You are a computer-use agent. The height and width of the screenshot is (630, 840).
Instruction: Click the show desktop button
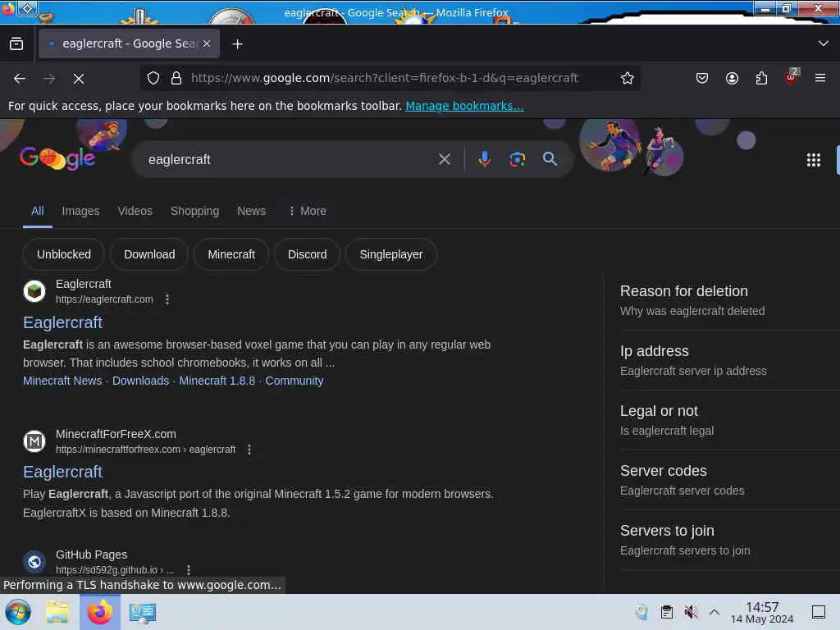(818, 612)
